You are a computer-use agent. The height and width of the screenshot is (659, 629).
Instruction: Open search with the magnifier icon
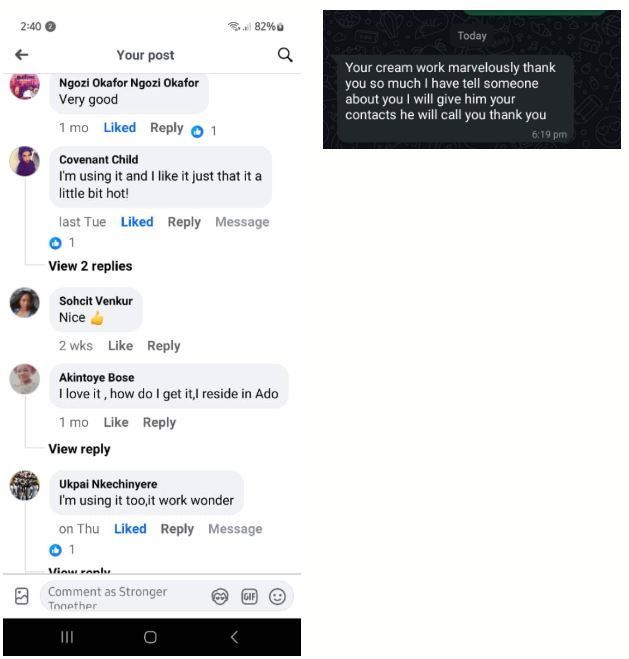(285, 55)
